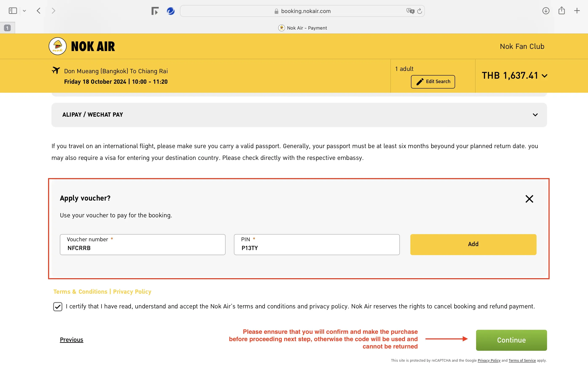Screen dimensions: 588x373
Task: Open the Terms & Conditions link
Action: point(80,292)
